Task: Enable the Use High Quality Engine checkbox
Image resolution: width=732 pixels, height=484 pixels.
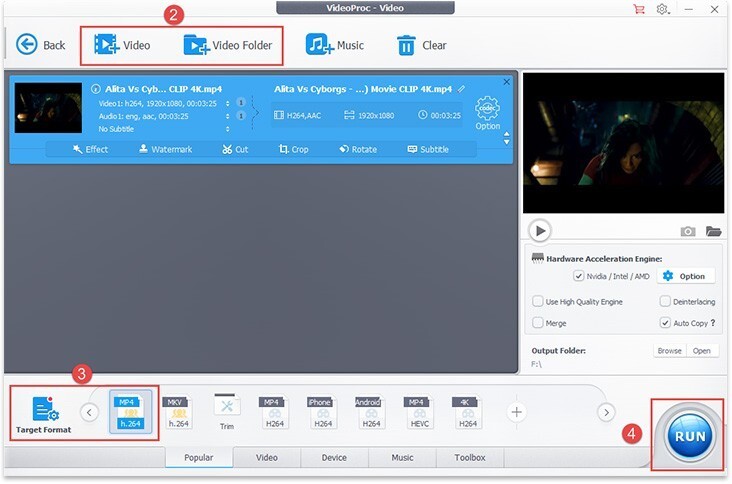Action: (537, 301)
